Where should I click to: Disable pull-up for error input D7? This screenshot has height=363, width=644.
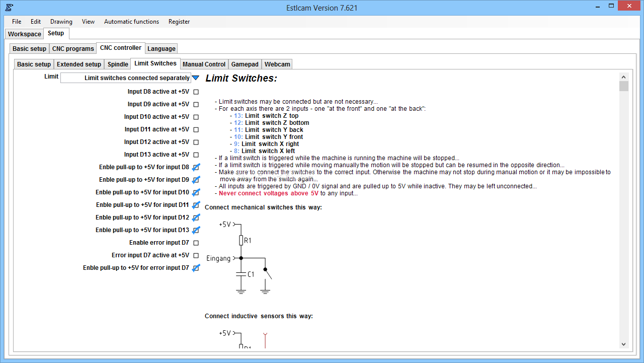coord(196,268)
